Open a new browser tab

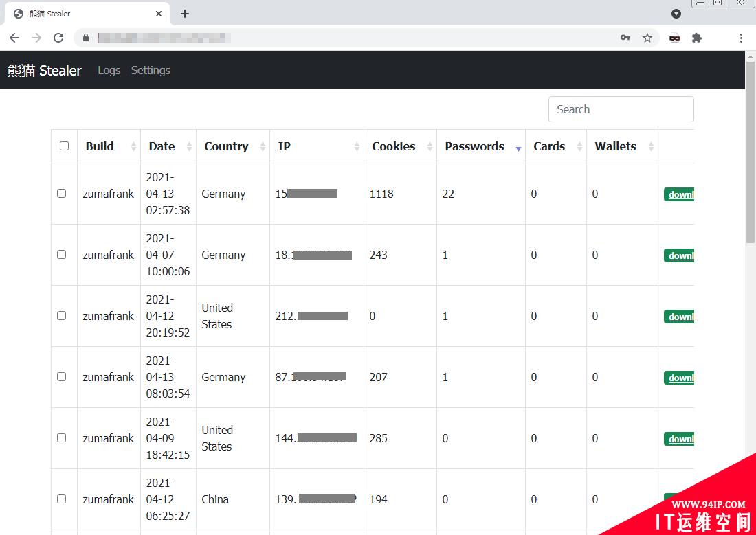[x=185, y=14]
